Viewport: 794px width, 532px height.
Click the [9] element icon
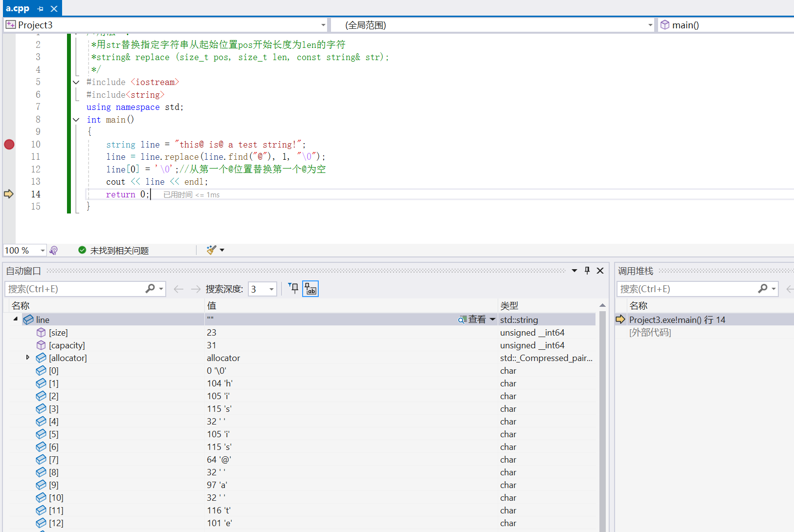click(x=41, y=485)
